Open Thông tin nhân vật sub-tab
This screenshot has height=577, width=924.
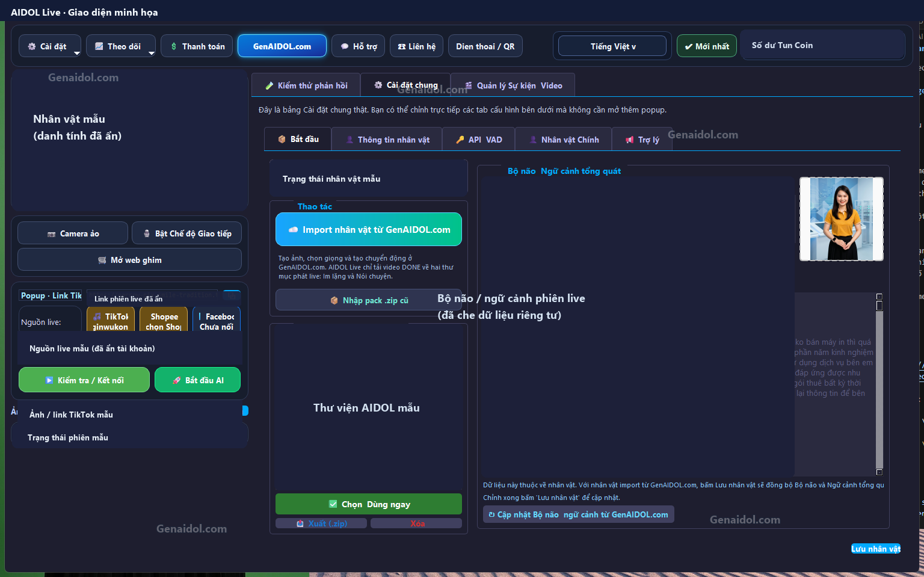click(387, 140)
